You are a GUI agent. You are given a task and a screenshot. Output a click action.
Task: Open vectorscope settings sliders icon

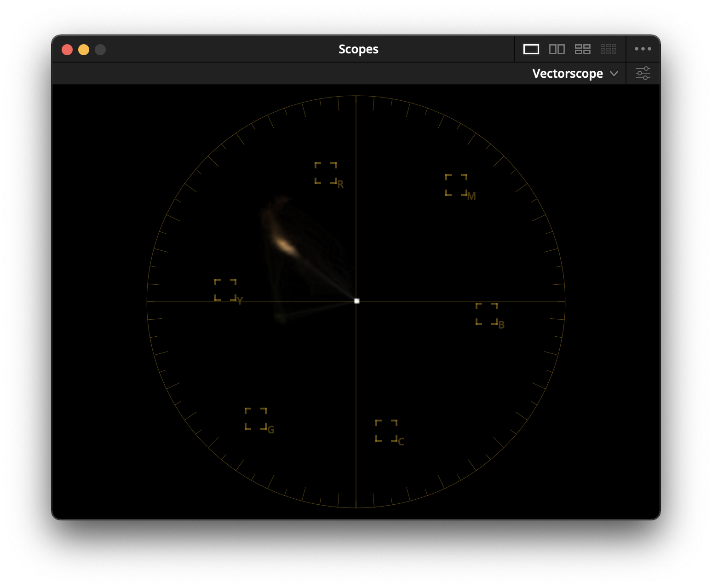[x=643, y=73]
